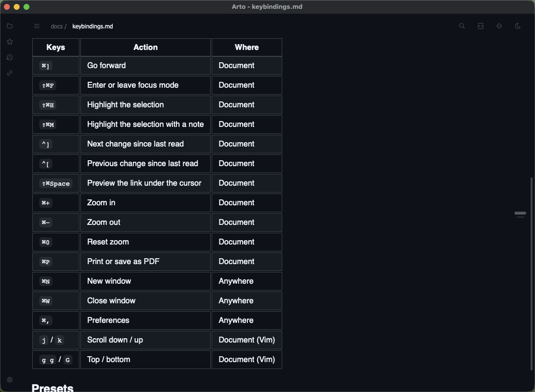This screenshot has height=392, width=535.
Task: Click the minimap scroll position marker
Action: click(x=520, y=213)
